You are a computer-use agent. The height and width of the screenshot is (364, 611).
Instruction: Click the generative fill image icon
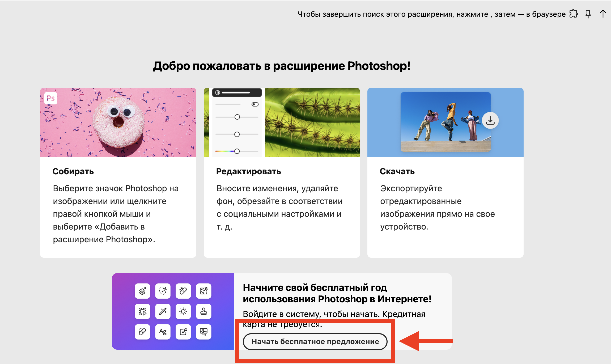204,291
